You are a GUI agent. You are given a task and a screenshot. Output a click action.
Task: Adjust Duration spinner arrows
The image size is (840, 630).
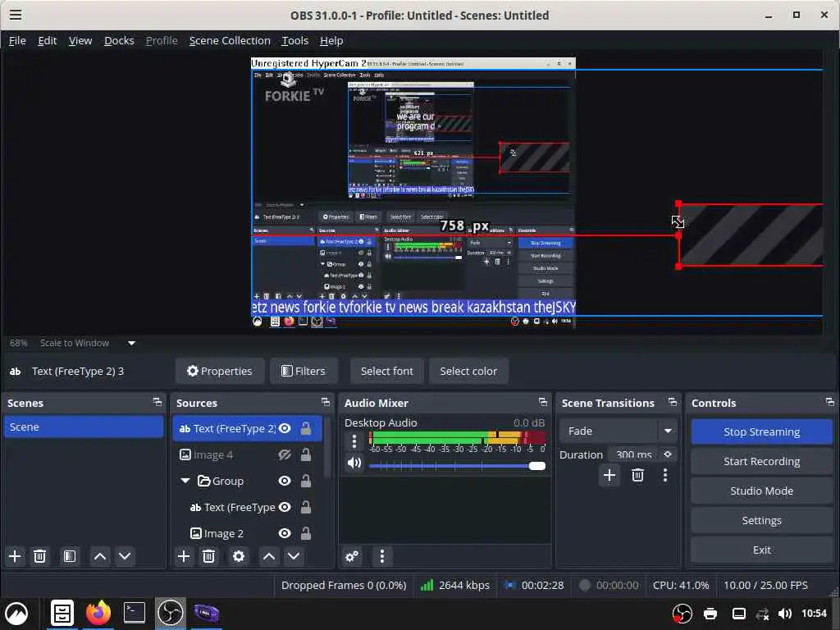(x=668, y=454)
